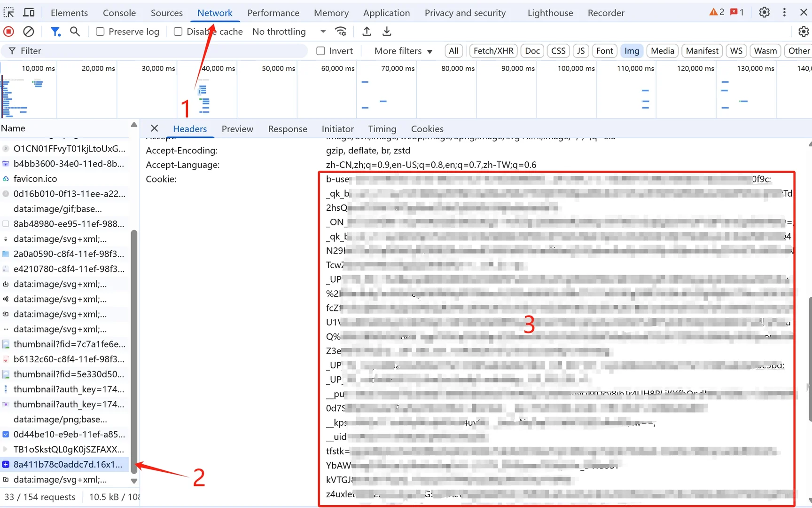Toggle the device toolbar icon
812x508 pixels.
[29, 12]
